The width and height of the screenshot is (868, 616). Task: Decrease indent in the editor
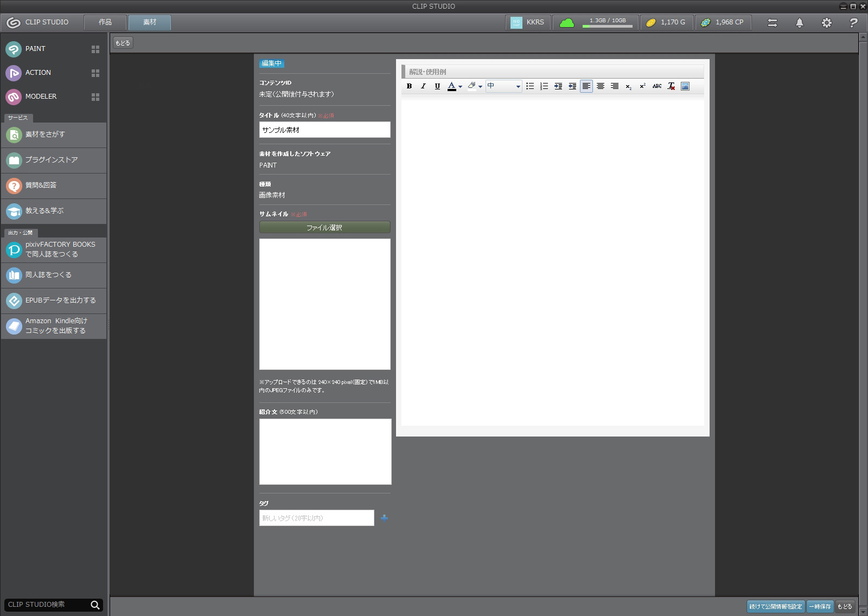click(x=572, y=86)
